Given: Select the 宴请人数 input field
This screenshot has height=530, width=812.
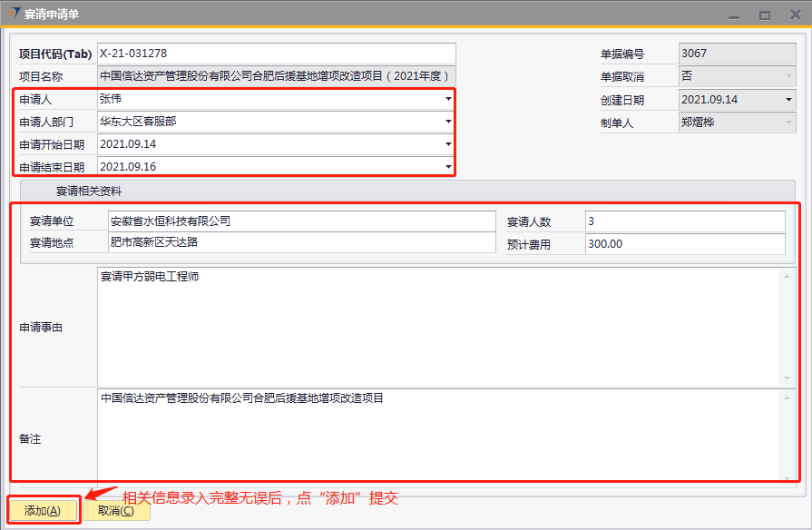Looking at the screenshot, I should 685,221.
